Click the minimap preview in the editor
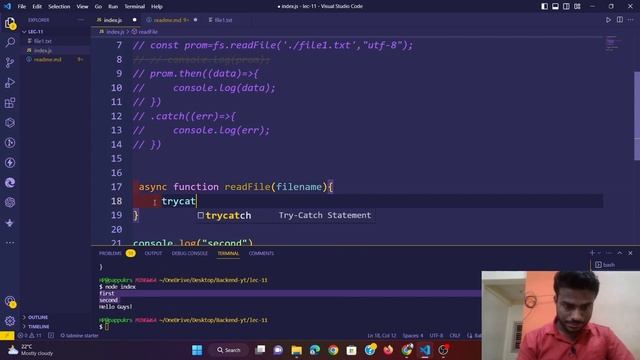The image size is (640, 360). 611,44
